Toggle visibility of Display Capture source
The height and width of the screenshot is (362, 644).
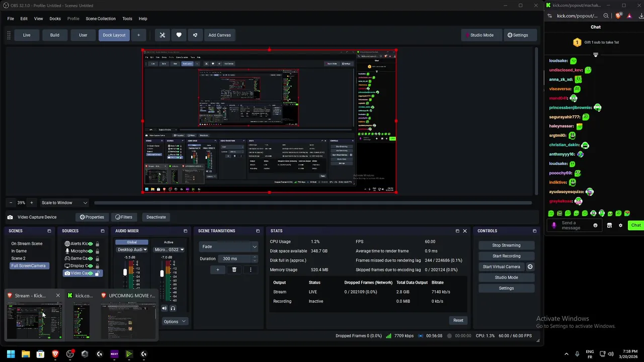91,266
